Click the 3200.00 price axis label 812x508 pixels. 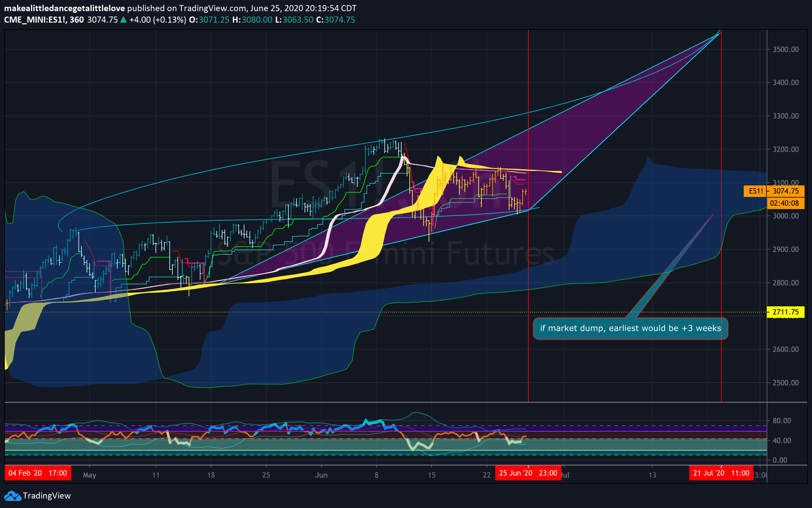[x=786, y=149]
